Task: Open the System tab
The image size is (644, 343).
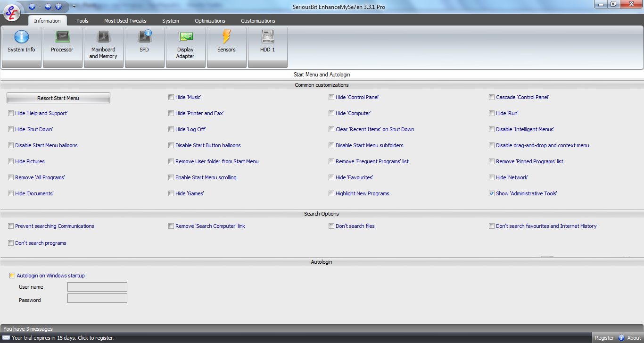Action: click(x=171, y=21)
